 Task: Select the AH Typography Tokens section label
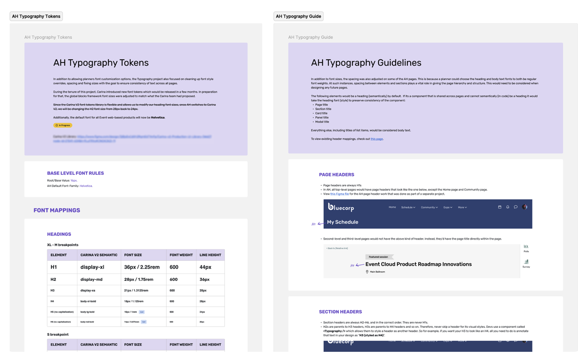pos(36,16)
